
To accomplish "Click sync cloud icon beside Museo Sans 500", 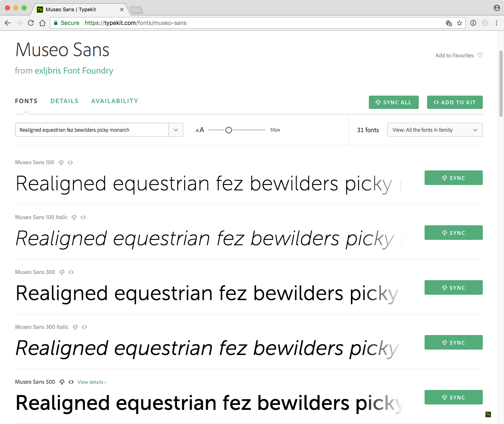I will click(62, 382).
